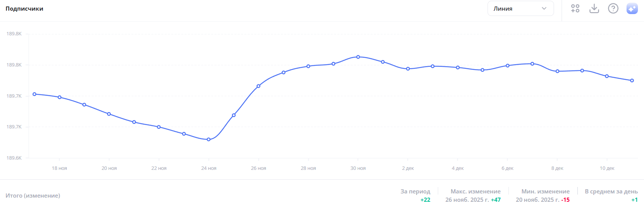Click the data point above 8 дек

557,71
